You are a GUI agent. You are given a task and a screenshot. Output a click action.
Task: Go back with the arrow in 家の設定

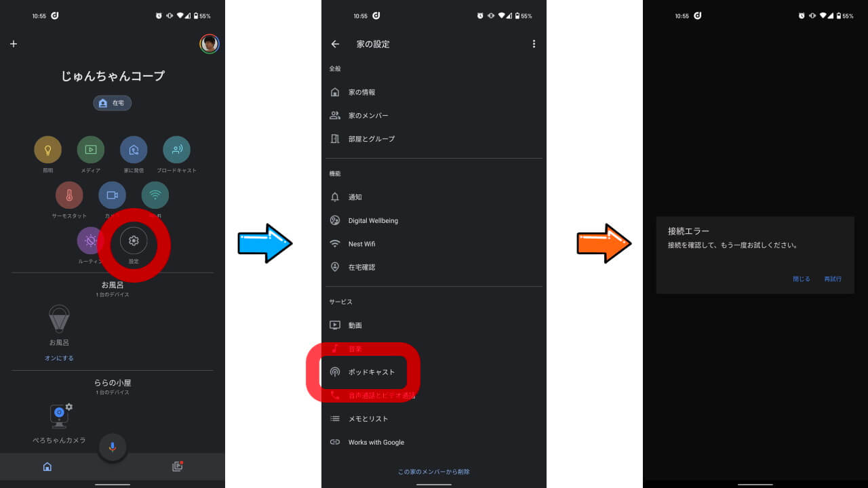click(335, 44)
